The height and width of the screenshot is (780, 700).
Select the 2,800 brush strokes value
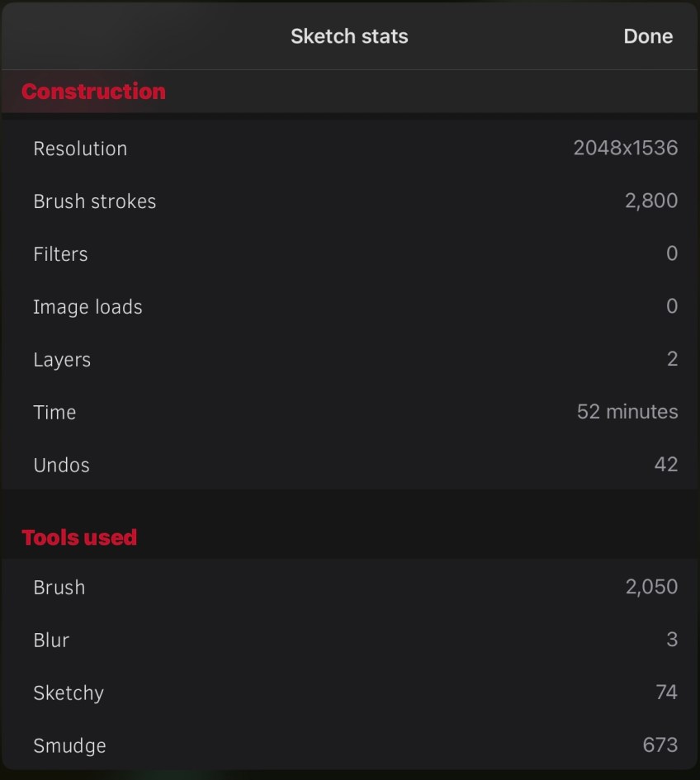point(651,201)
